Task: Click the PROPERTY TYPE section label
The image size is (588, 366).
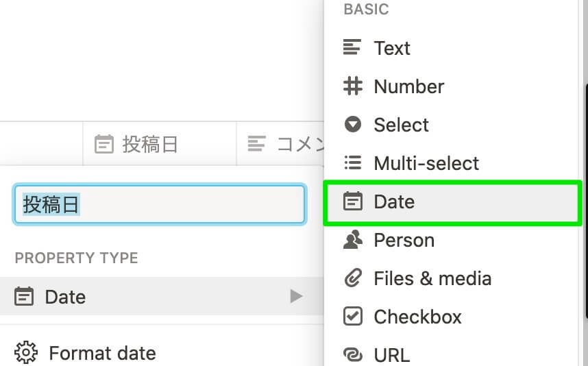Action: (x=77, y=258)
